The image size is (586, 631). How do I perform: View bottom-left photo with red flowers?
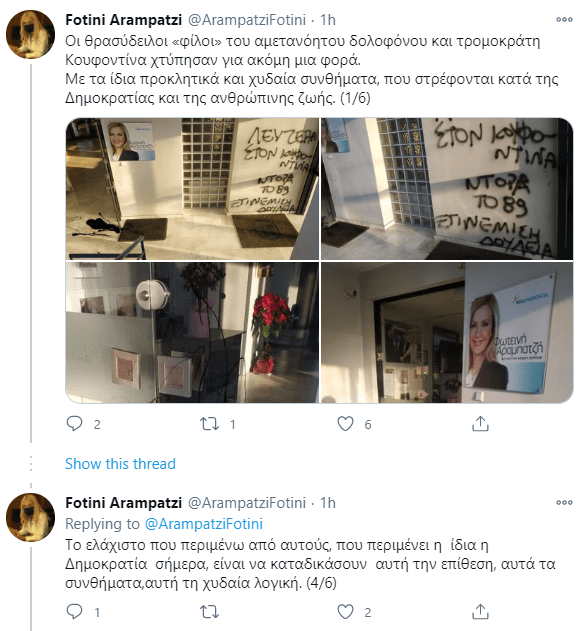click(192, 332)
